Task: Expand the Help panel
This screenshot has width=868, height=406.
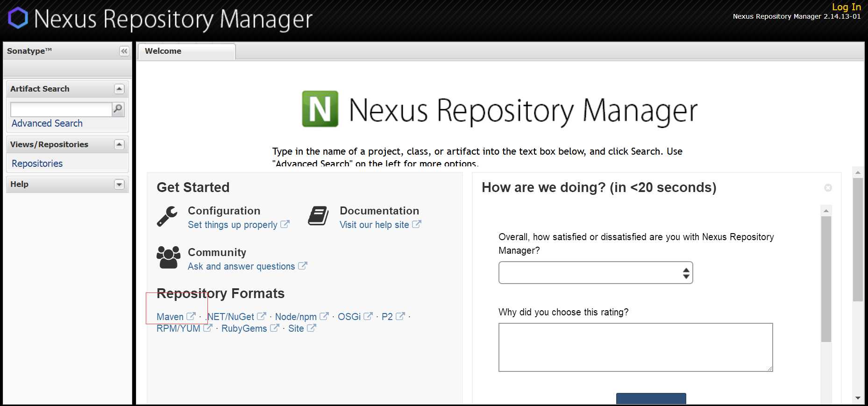Action: [x=119, y=184]
